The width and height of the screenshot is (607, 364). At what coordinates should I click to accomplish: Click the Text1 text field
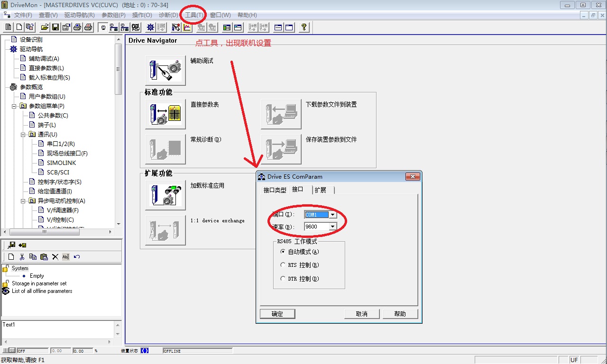58,329
